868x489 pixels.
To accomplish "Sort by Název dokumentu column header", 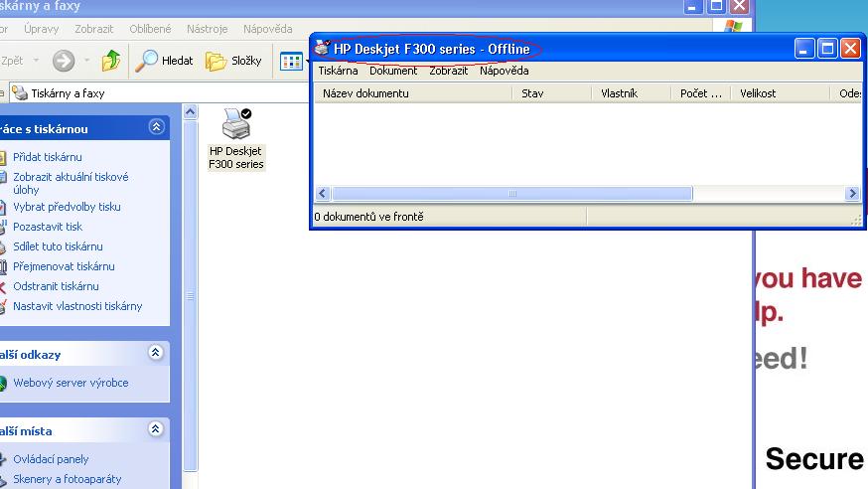I will click(413, 93).
